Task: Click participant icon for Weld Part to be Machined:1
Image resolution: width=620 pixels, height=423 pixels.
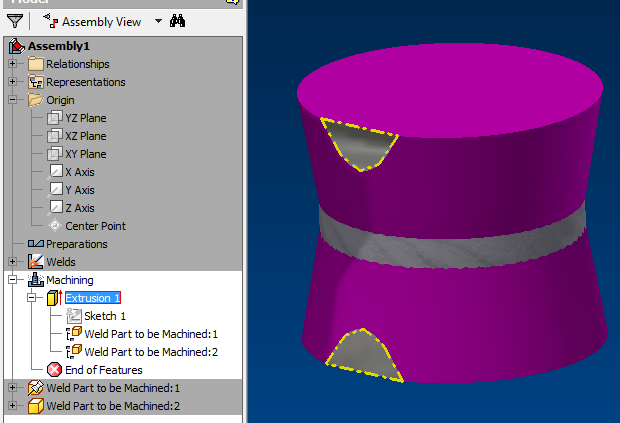Action: (x=74, y=334)
